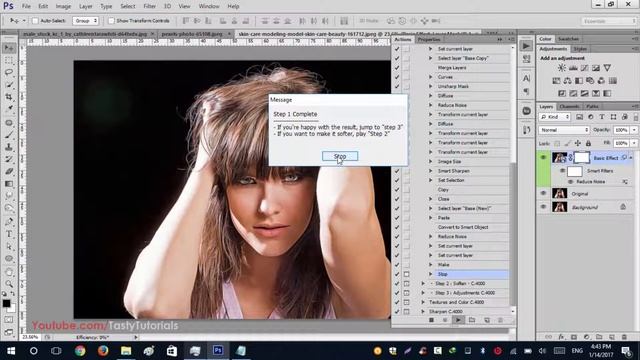Expand the Curves action step

[430, 77]
